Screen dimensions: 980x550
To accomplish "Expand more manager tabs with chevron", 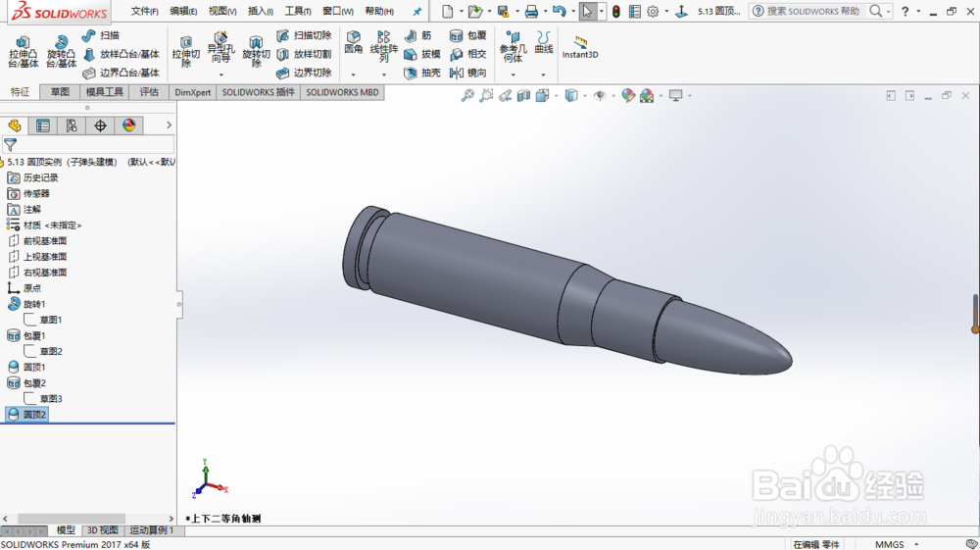I will pos(169,125).
